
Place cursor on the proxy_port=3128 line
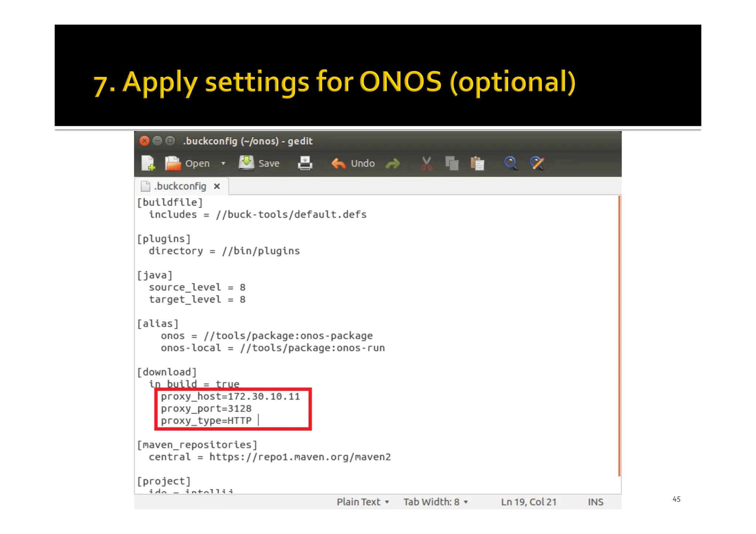coord(206,409)
